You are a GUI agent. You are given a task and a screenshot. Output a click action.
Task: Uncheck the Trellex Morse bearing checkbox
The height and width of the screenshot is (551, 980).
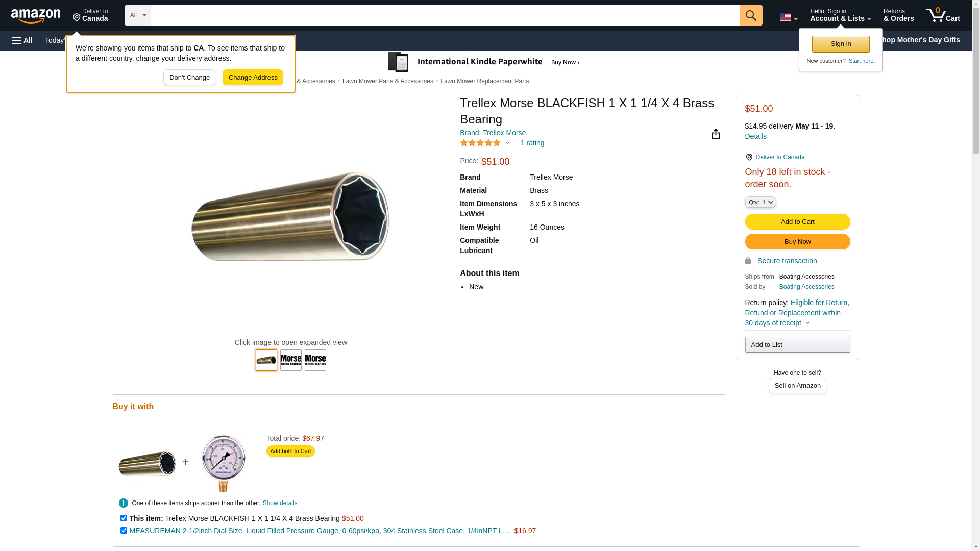[124, 518]
